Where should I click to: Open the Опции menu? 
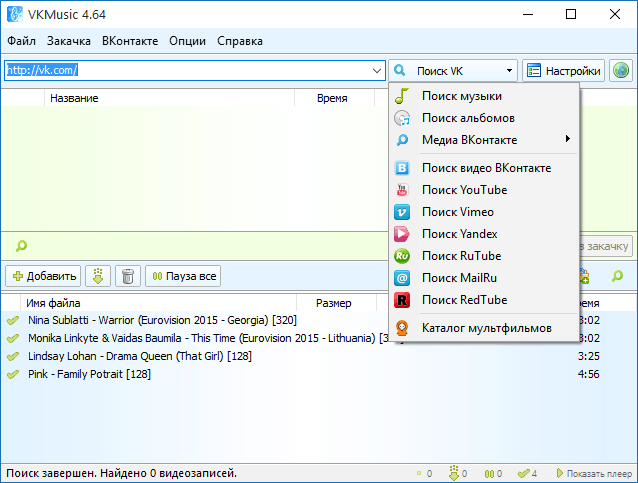pyautogui.click(x=188, y=41)
